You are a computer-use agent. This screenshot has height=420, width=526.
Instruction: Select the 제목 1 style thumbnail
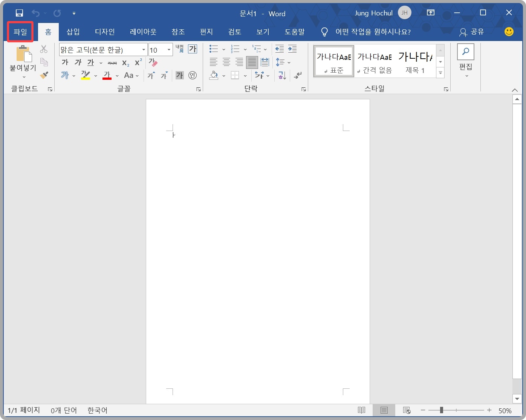coord(415,61)
